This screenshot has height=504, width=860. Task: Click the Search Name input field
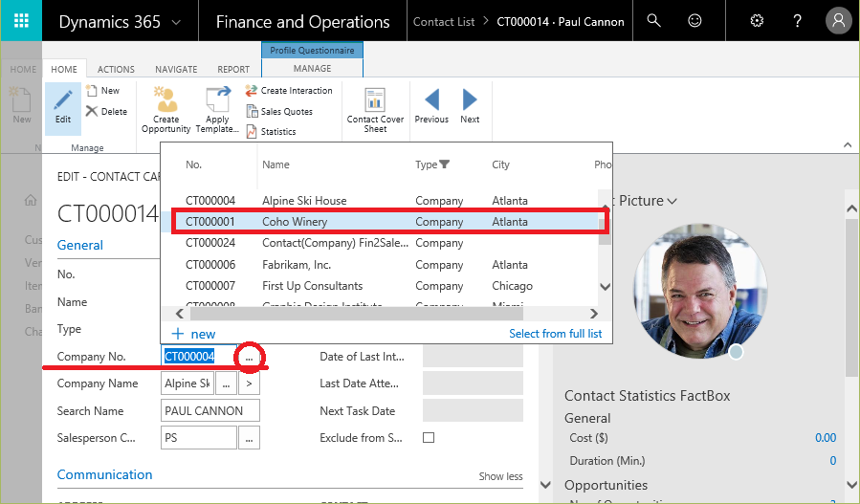(x=210, y=411)
